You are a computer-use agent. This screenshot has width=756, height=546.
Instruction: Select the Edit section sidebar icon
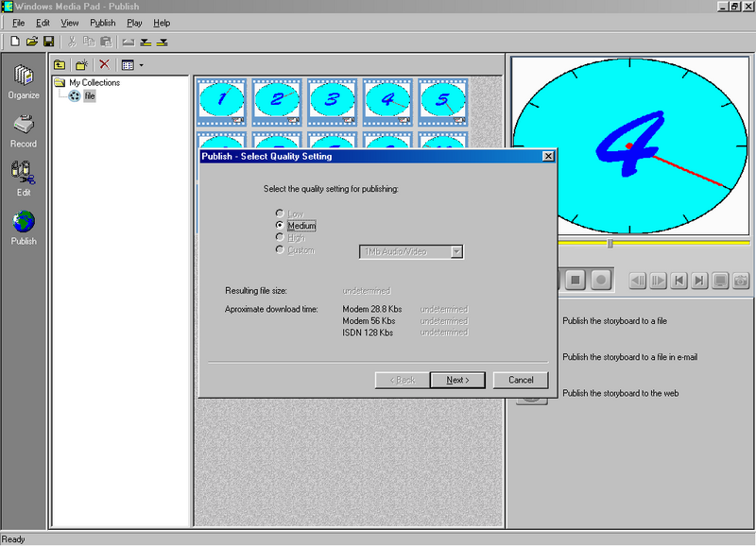[x=24, y=178]
